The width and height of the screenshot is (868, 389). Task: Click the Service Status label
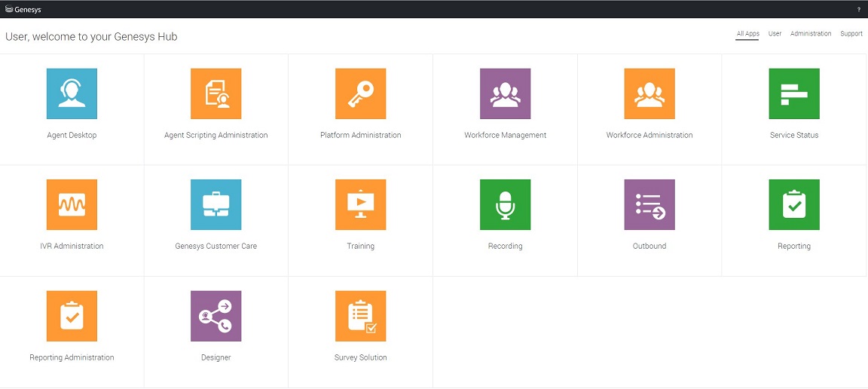coord(794,135)
